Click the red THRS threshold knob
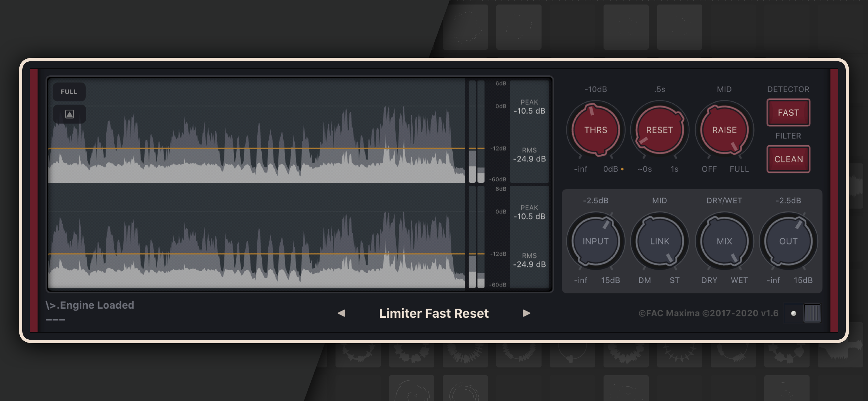868x401 pixels. tap(595, 130)
